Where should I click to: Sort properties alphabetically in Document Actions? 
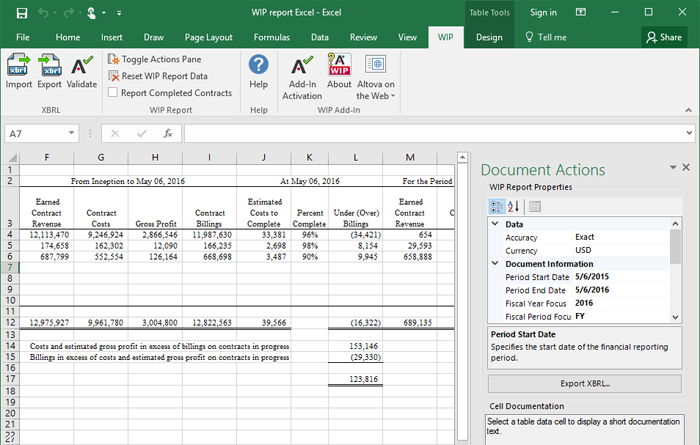point(515,207)
